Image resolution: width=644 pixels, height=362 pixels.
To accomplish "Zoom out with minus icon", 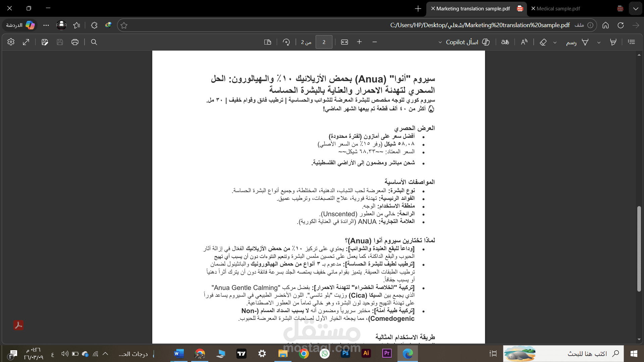I will [x=375, y=42].
